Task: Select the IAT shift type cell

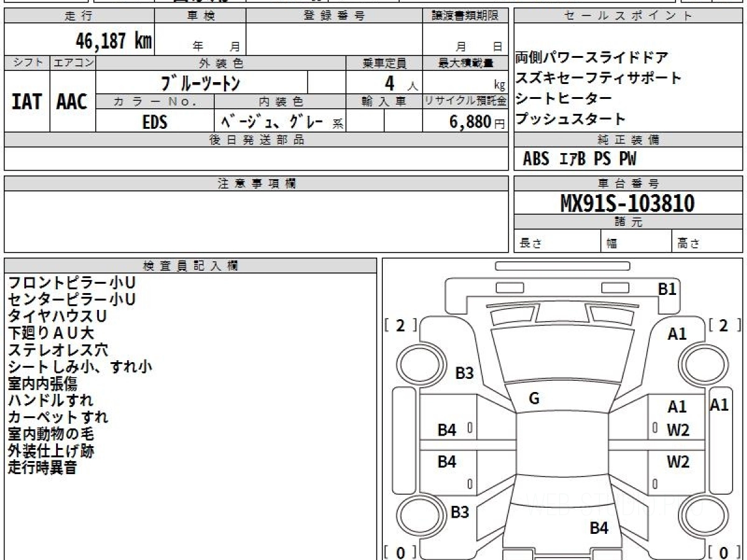Action: click(x=27, y=101)
